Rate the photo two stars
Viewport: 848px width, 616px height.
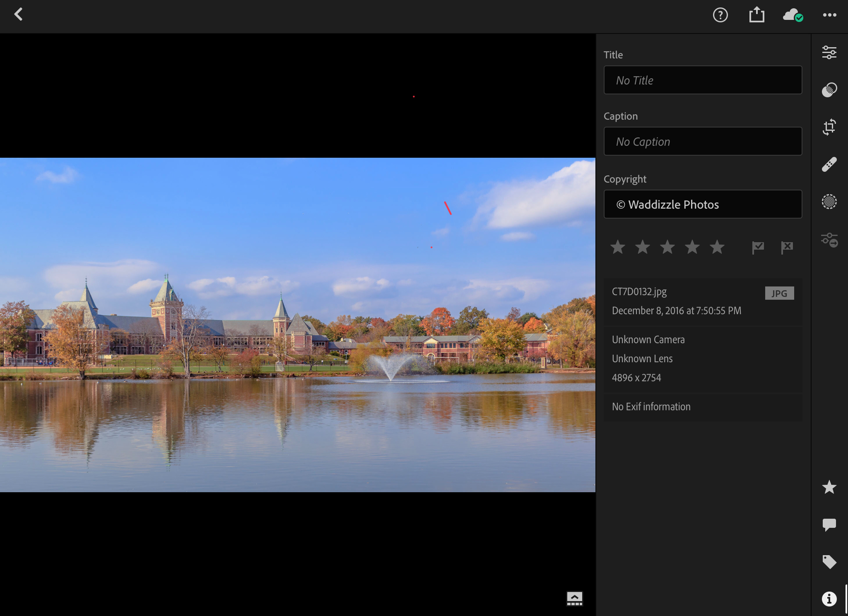(x=643, y=247)
